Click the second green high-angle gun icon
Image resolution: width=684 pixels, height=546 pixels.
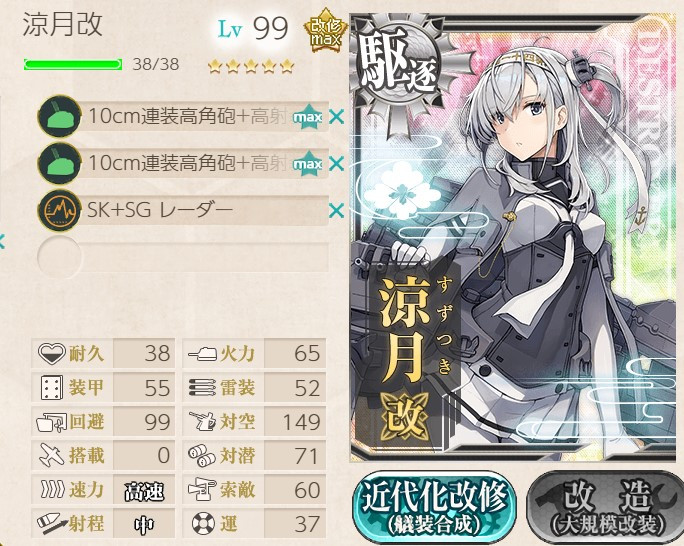point(60,164)
